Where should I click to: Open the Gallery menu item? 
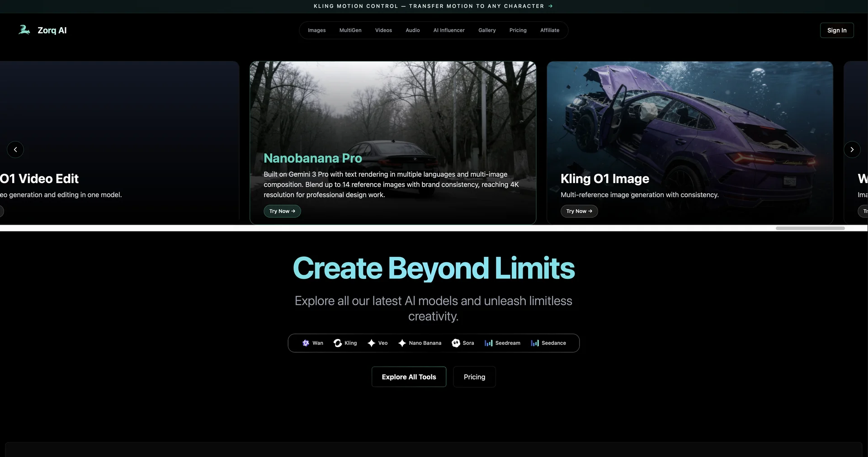[487, 30]
